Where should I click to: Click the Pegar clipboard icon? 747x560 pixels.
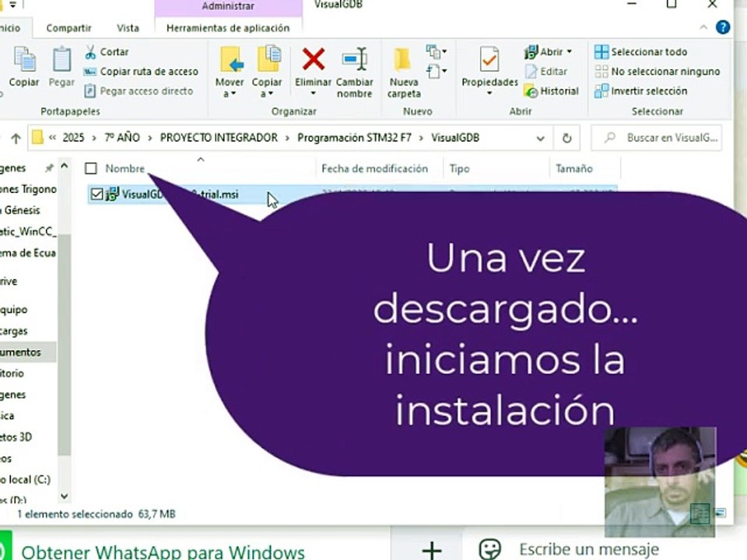[61, 59]
